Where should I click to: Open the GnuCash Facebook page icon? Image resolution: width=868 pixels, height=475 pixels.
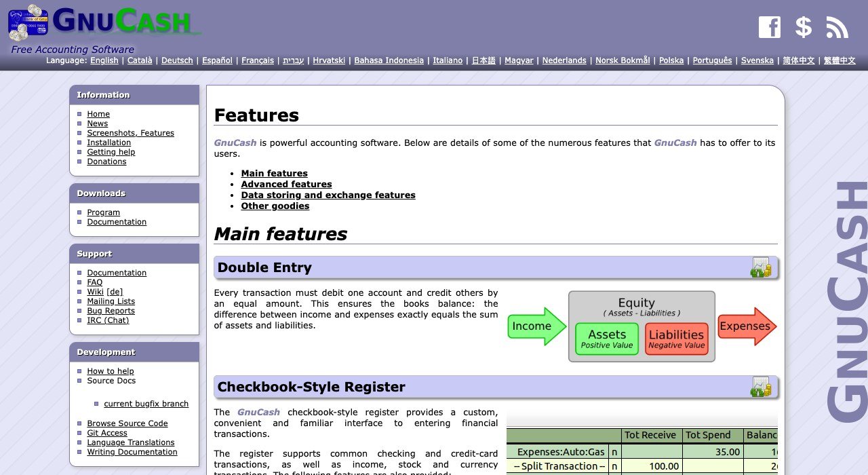click(770, 27)
